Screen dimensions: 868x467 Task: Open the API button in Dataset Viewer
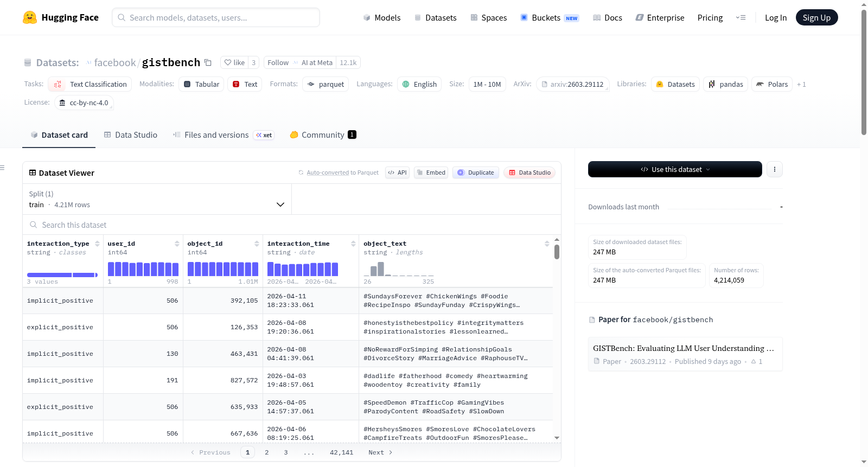point(397,172)
